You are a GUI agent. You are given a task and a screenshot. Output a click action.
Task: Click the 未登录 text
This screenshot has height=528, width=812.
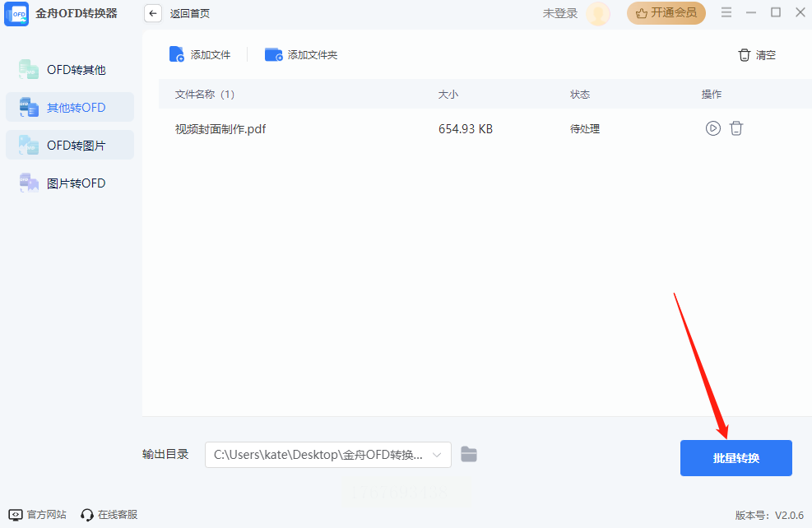559,13
